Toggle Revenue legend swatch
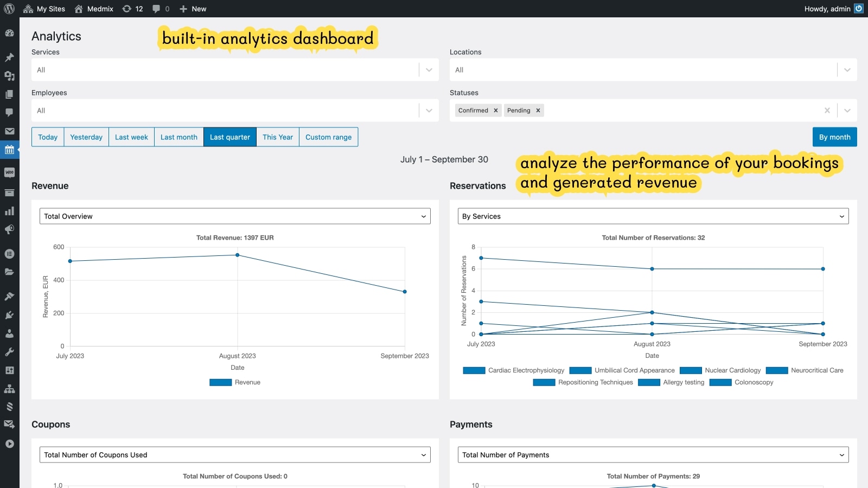The height and width of the screenshot is (488, 868). click(220, 382)
